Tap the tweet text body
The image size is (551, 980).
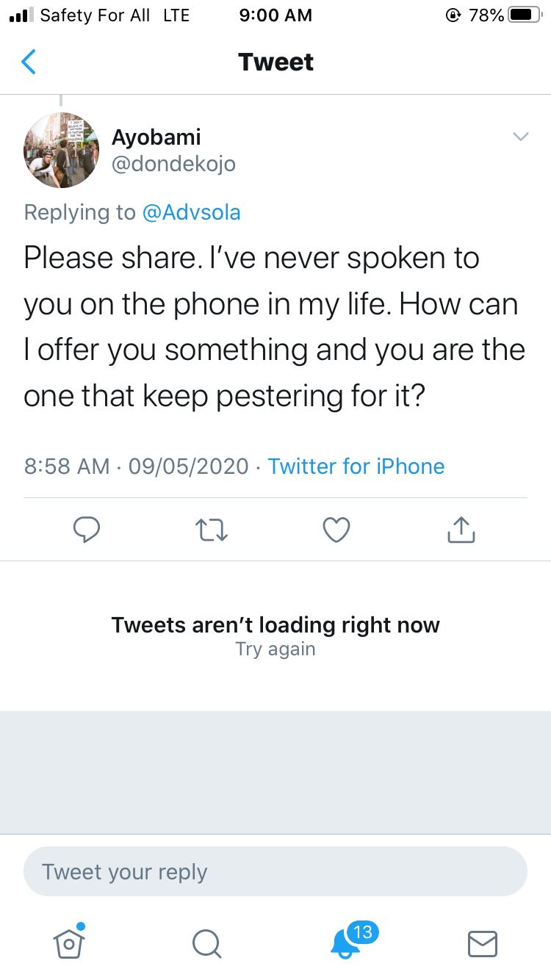pos(273,327)
